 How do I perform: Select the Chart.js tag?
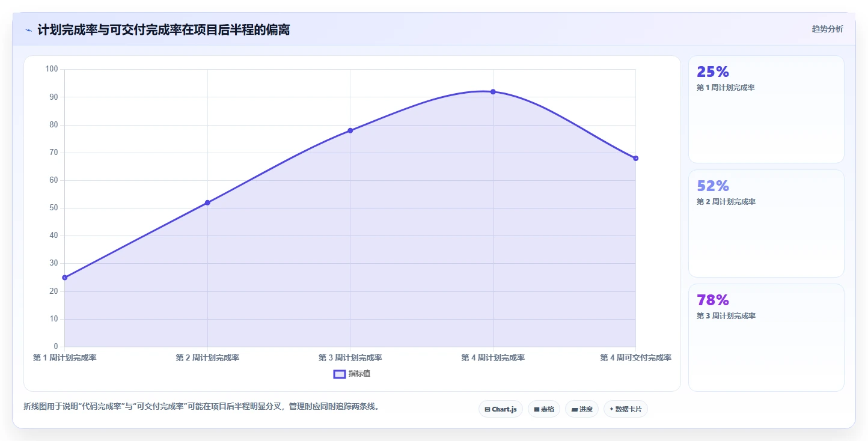pos(501,409)
